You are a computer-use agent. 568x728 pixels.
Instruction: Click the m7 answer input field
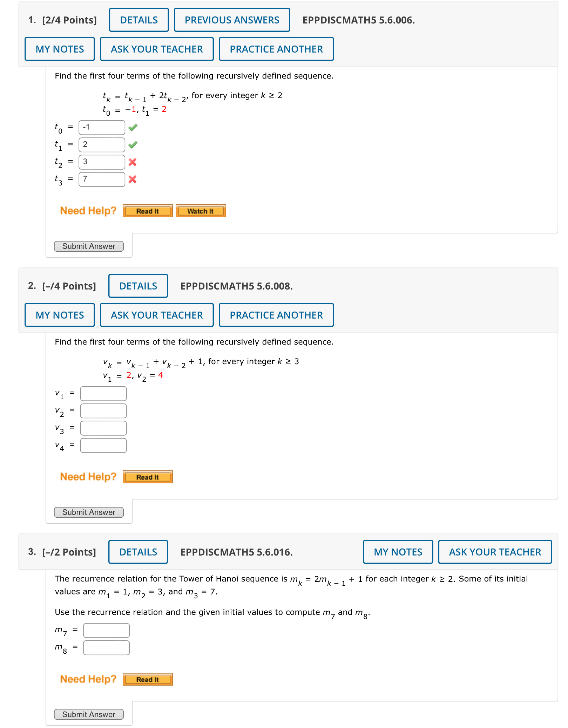pos(106,630)
